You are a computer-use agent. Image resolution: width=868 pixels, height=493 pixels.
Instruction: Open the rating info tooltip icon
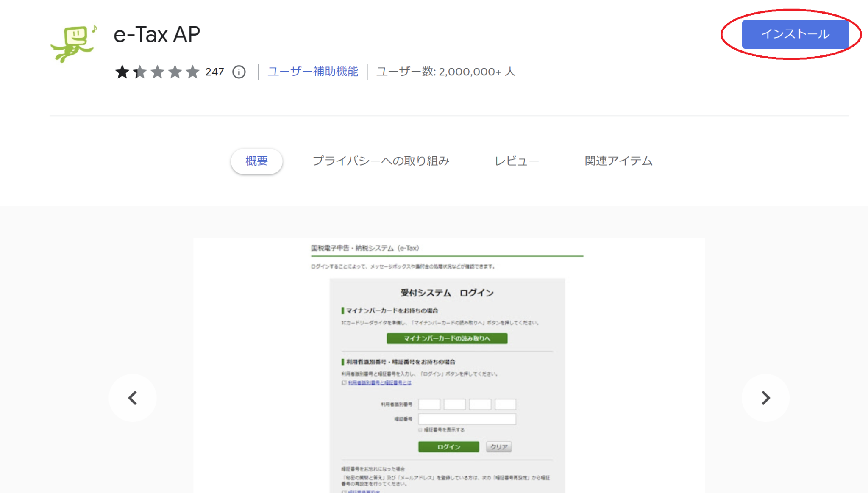239,72
